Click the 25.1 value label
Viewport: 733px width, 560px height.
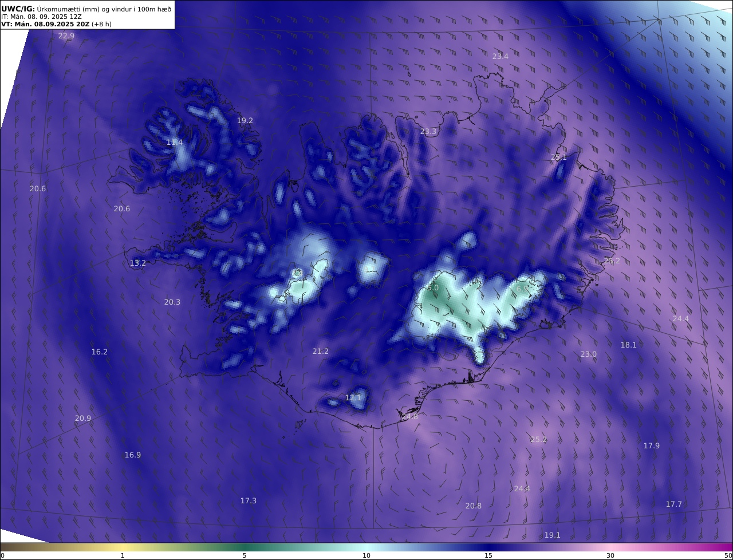click(558, 157)
